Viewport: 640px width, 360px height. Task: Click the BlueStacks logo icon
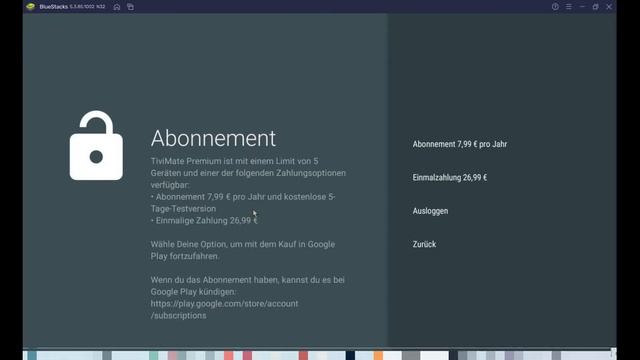click(x=31, y=7)
